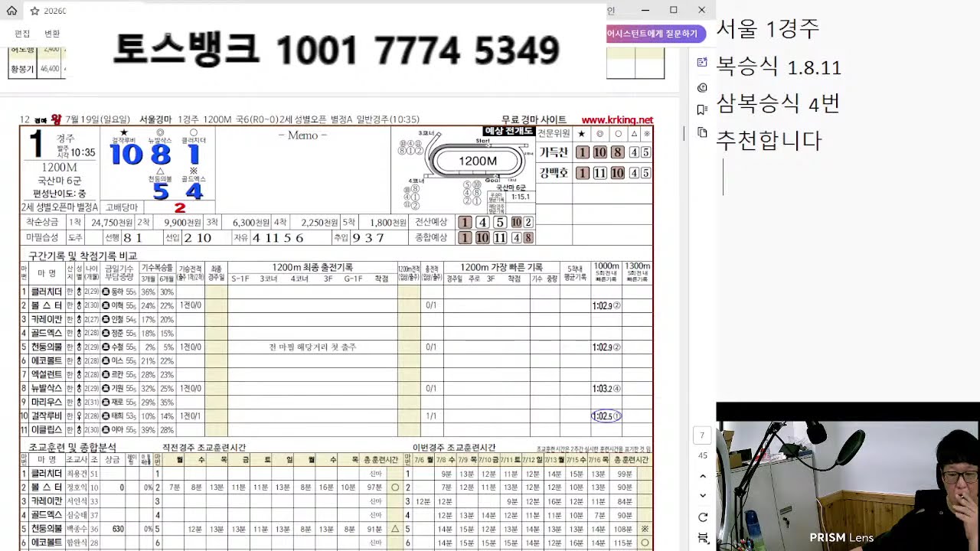Click expert name '강백호'

[554, 173]
